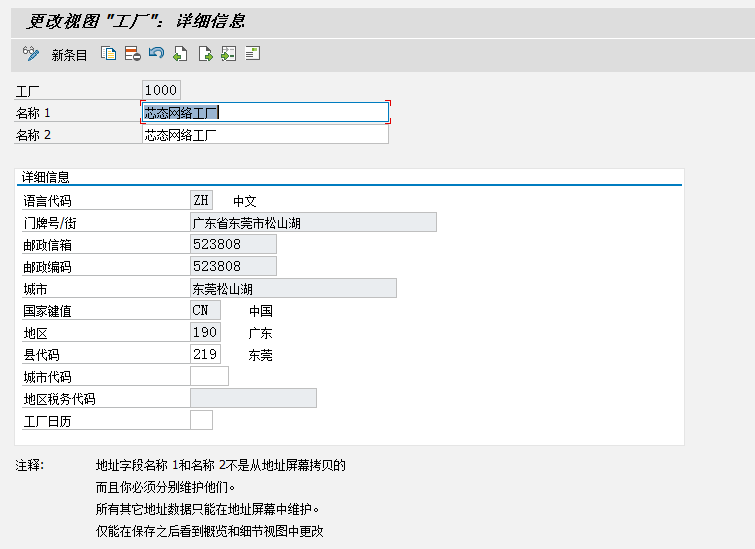Click the 中国 country description text

pos(260,311)
